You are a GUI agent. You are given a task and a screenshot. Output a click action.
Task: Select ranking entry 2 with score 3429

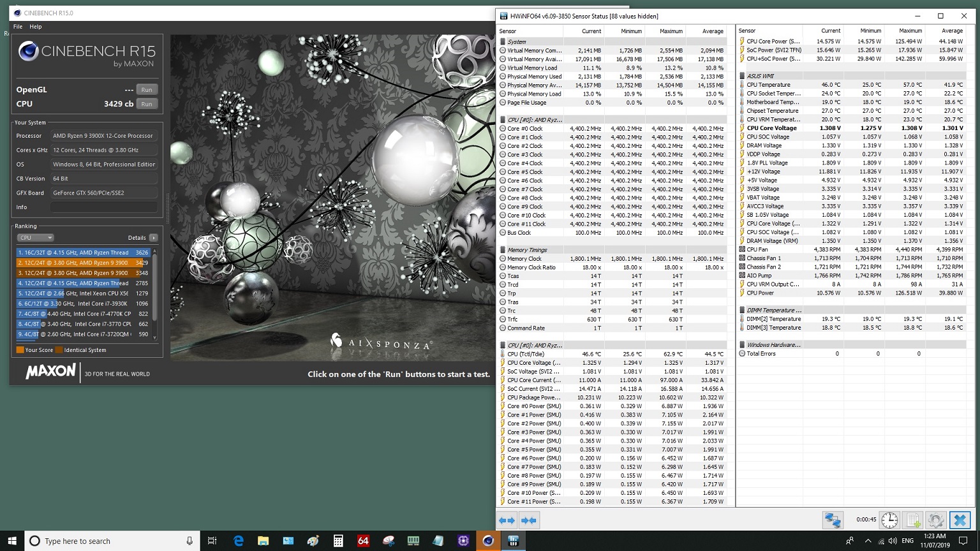click(x=83, y=263)
